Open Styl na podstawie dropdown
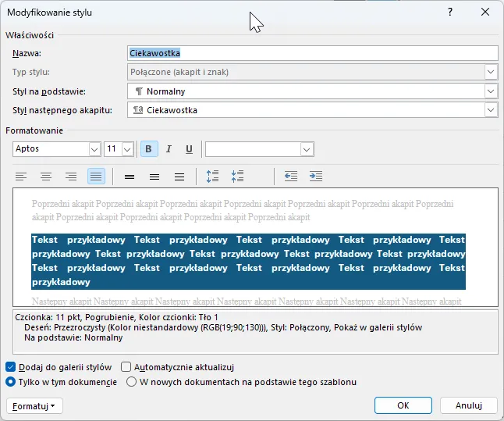Image resolution: width=504 pixels, height=421 pixels. [490, 91]
